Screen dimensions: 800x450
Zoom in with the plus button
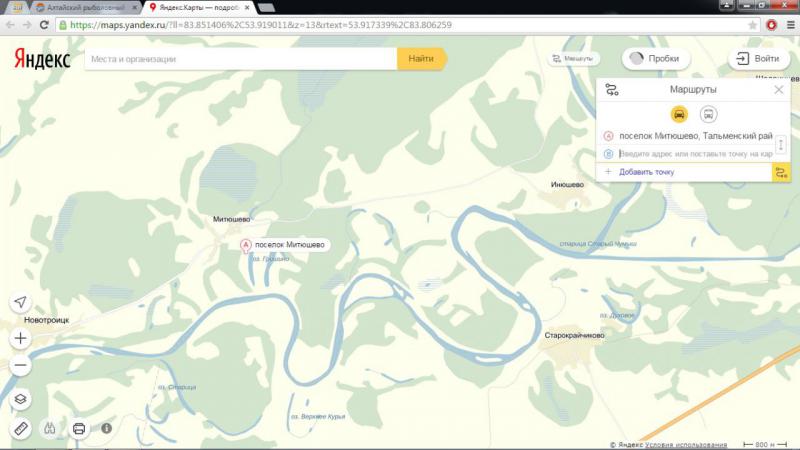[x=21, y=338]
